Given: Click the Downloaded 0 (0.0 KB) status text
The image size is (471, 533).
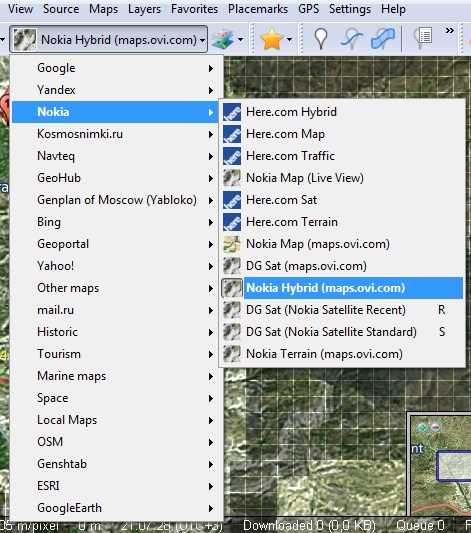Looking at the screenshot, I should [x=309, y=526].
